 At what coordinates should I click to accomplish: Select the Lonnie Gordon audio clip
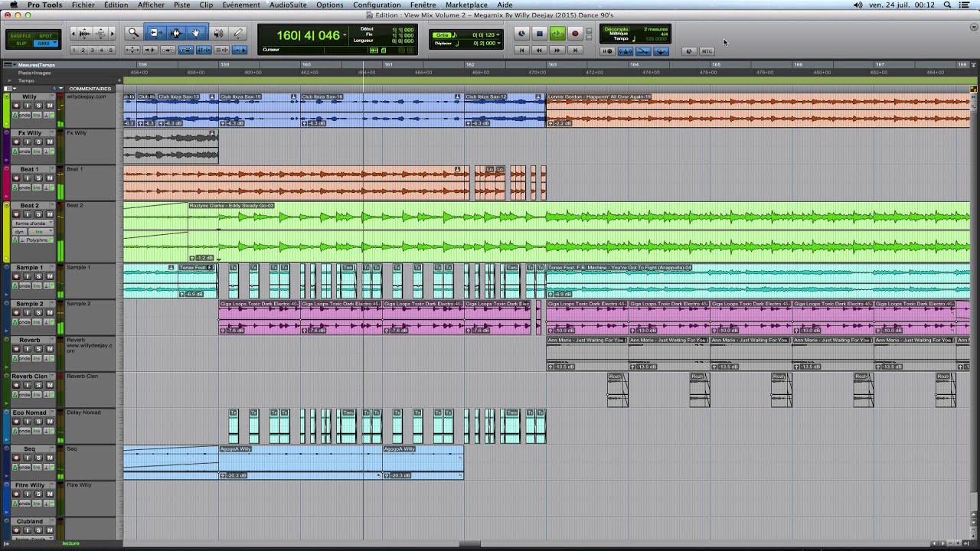(x=757, y=111)
